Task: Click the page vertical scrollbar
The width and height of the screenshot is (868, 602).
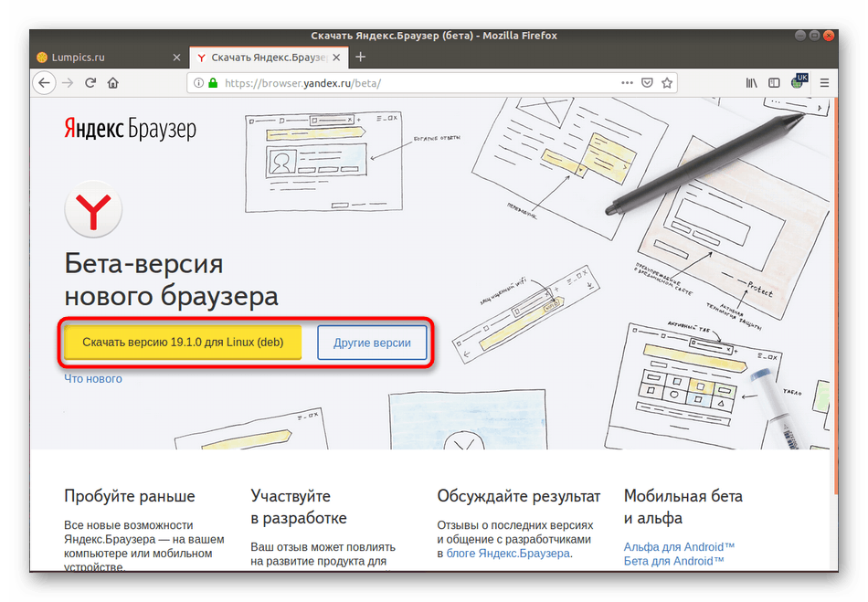Action: pyautogui.click(x=834, y=296)
